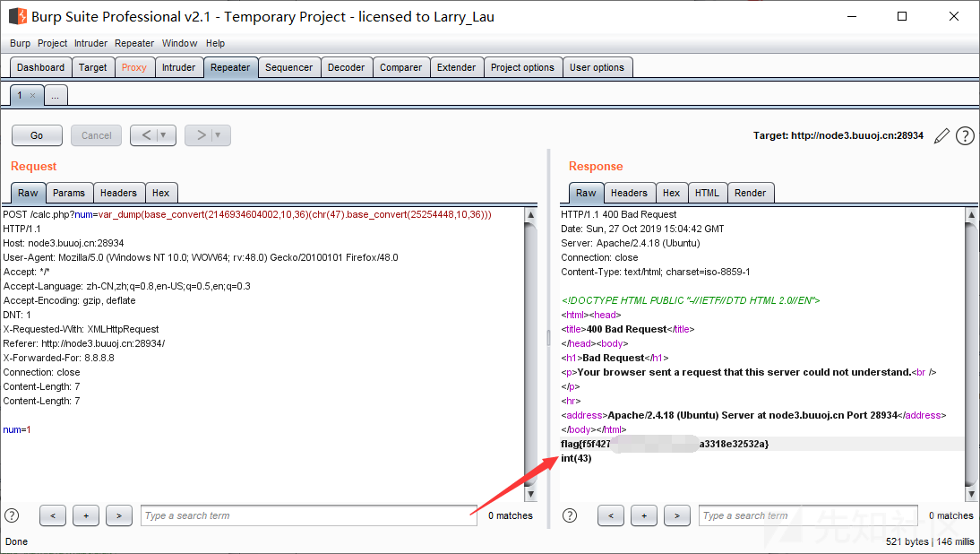Open the Window menu
Screen dimensions: 980x554
[179, 43]
